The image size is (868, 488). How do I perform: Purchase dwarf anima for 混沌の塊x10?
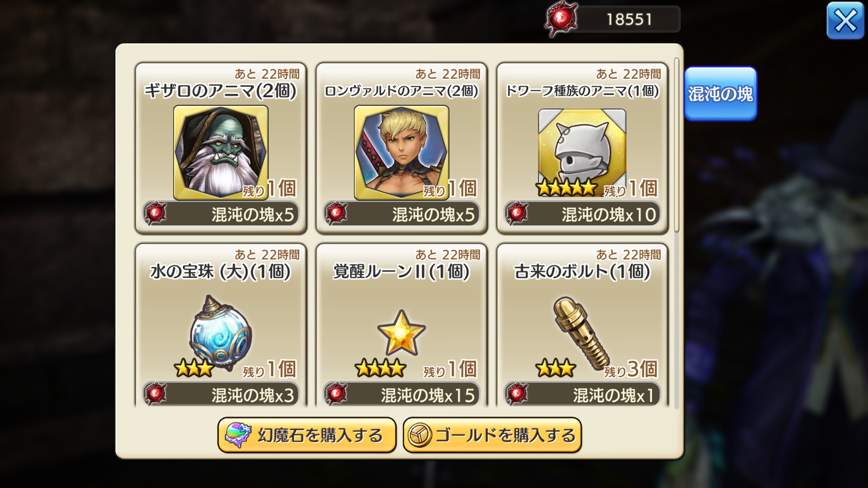582,214
